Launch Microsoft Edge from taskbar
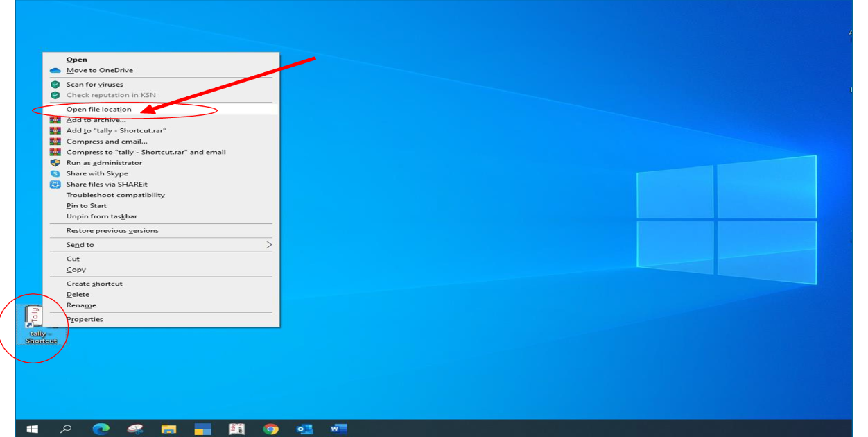868x437 pixels. (x=101, y=429)
